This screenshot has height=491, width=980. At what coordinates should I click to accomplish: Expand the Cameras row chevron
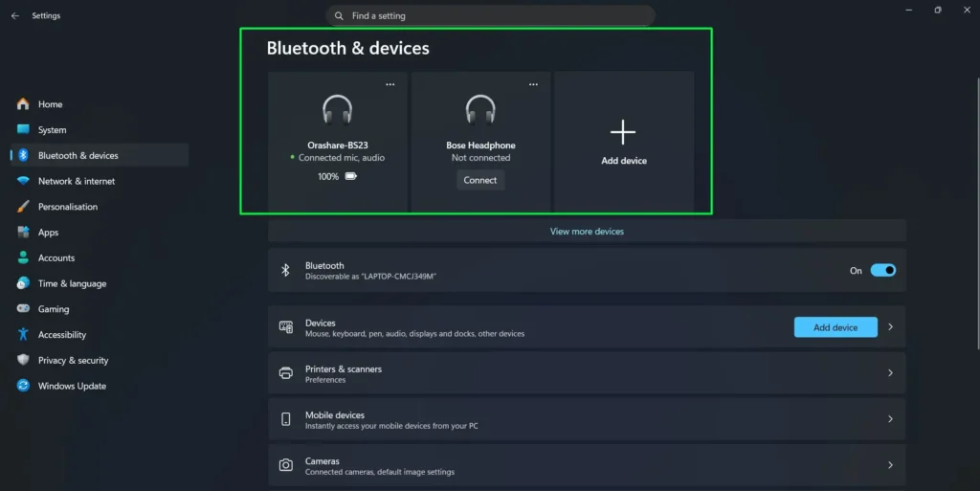[x=891, y=465]
